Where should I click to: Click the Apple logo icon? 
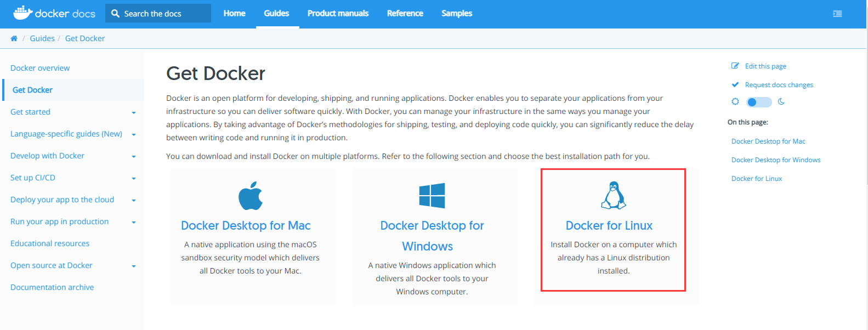click(251, 195)
